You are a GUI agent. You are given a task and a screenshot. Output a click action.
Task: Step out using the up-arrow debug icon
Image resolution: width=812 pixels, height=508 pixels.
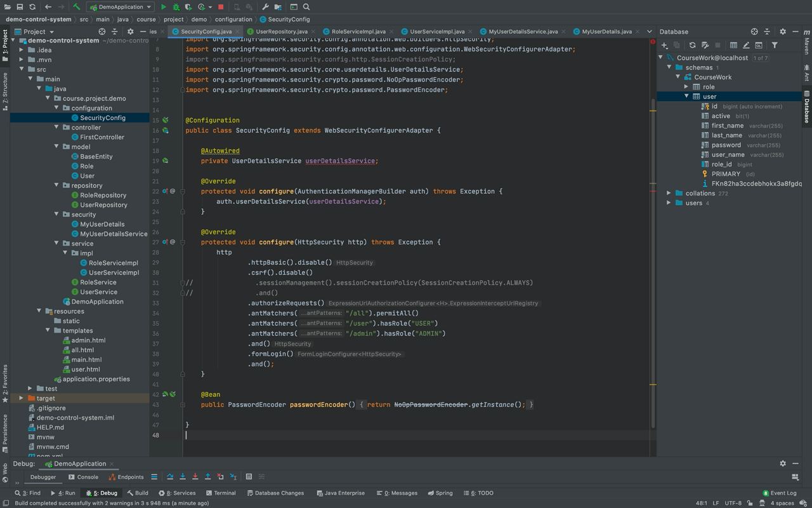pos(207,476)
